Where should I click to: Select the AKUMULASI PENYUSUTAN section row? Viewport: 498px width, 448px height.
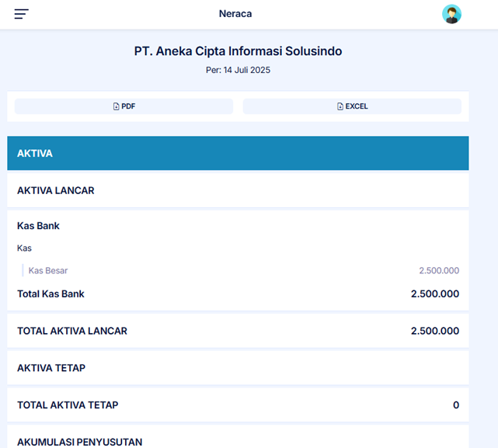click(x=79, y=442)
